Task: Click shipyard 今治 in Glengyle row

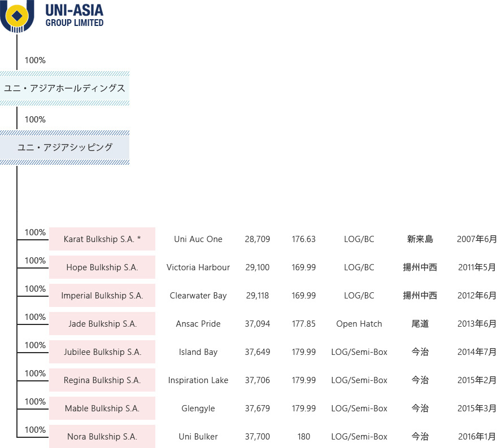Action: click(x=420, y=408)
